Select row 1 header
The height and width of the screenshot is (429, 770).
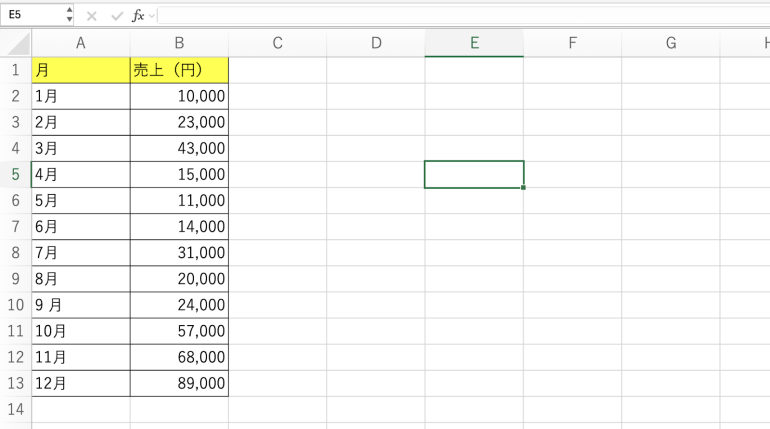pos(16,70)
